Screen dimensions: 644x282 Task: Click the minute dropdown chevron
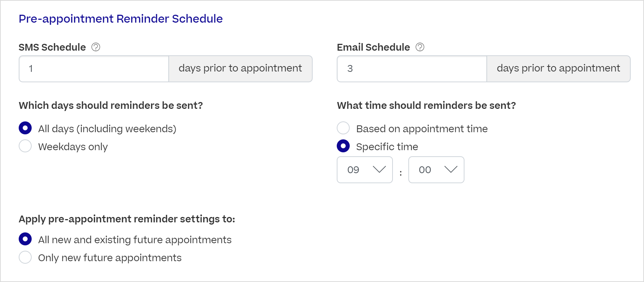coord(451,170)
